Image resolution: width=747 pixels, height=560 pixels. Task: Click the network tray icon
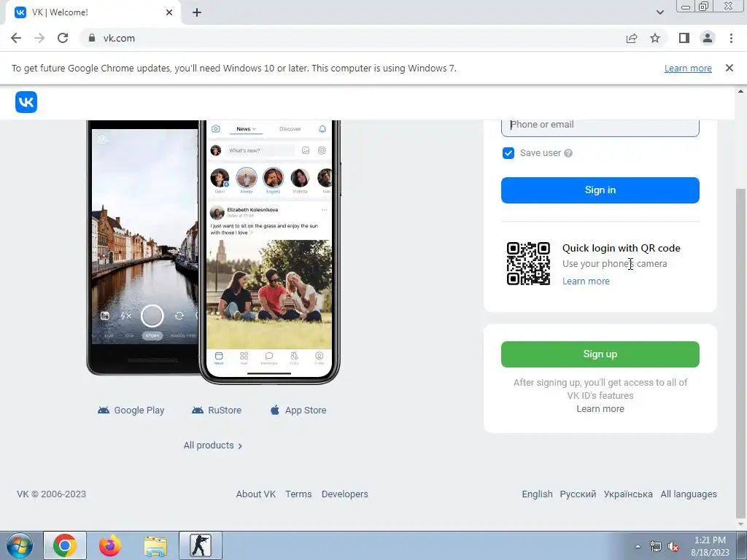[x=656, y=546]
